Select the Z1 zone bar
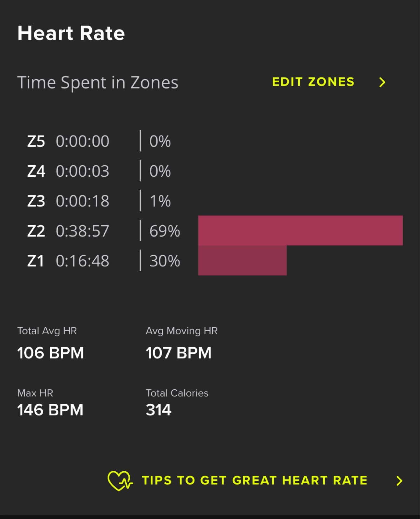 pyautogui.click(x=242, y=261)
